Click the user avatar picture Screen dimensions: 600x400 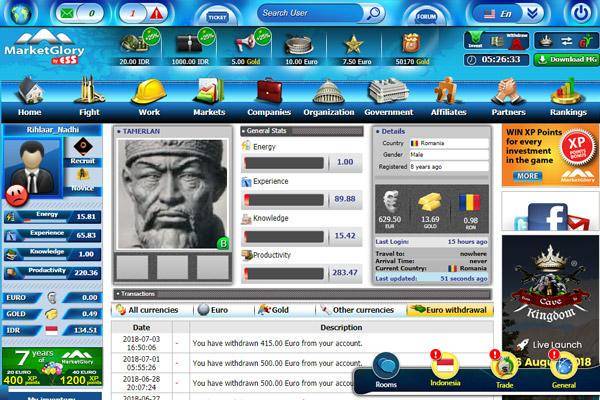tap(32, 167)
